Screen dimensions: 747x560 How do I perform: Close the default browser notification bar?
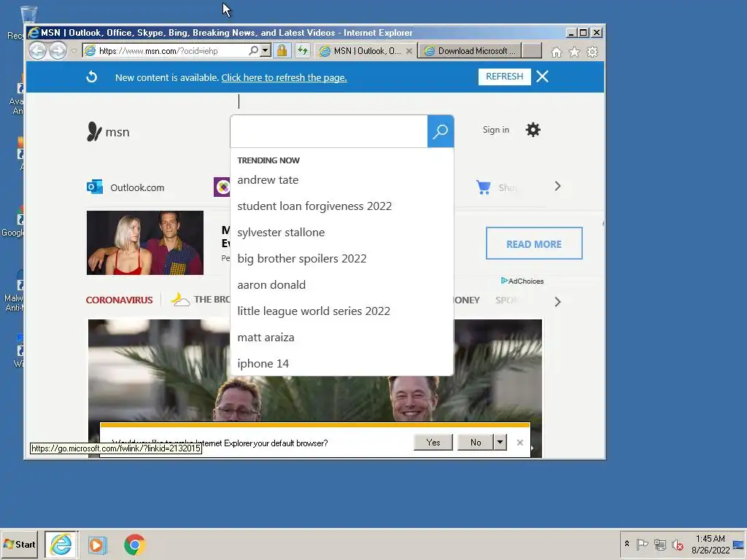[x=519, y=443]
